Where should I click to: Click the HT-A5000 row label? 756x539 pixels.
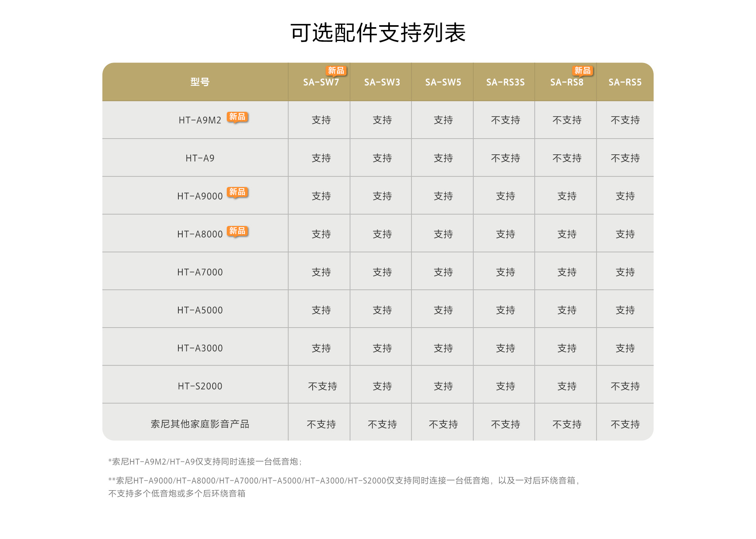point(200,310)
